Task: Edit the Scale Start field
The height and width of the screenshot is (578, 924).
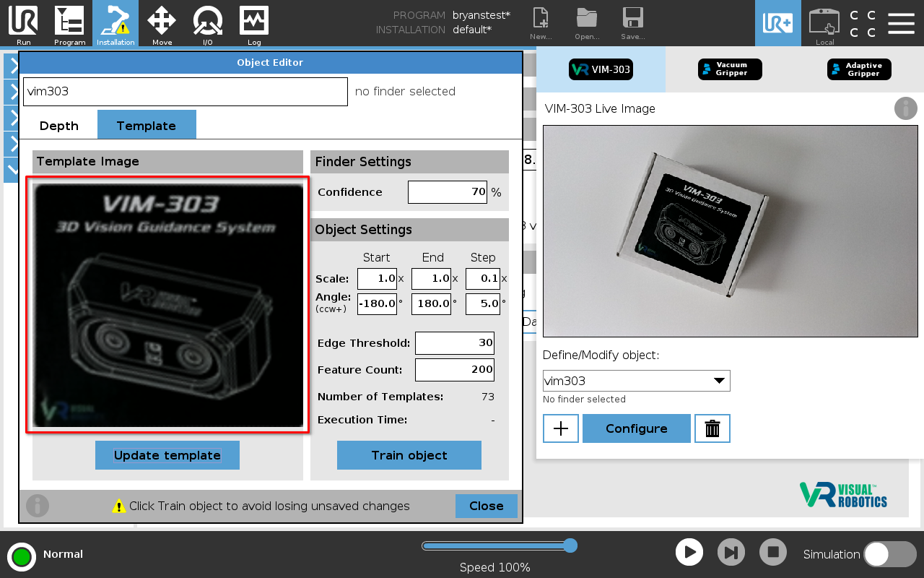Action: tap(377, 279)
